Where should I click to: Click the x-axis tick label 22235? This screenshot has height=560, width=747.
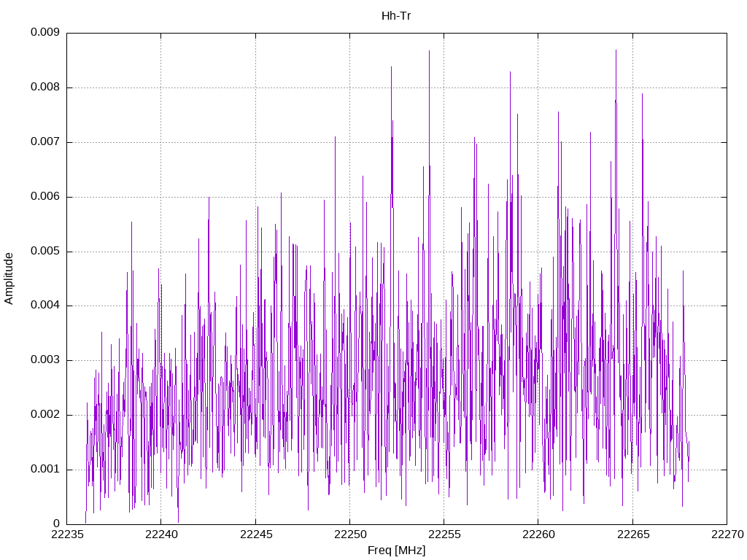point(67,534)
